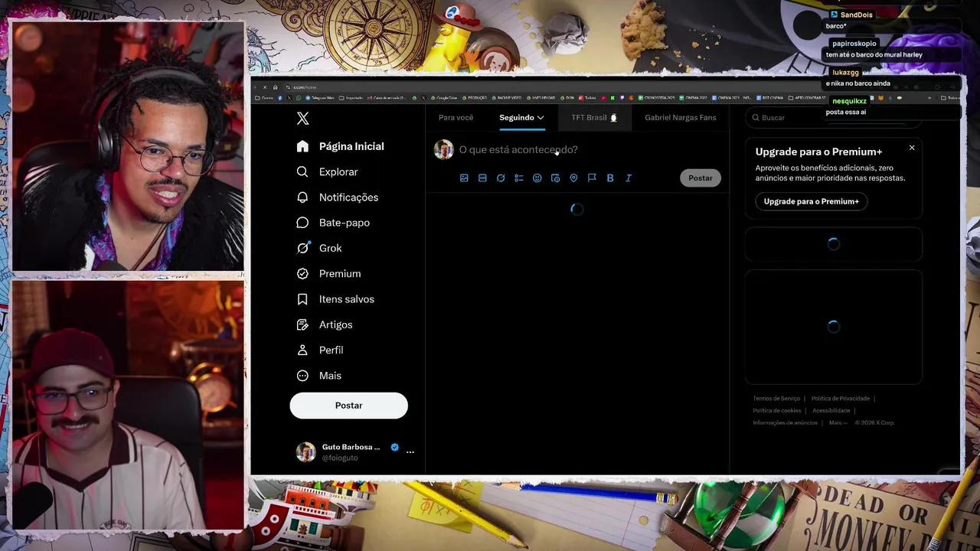Click the search magnifier icon
This screenshot has height=551, width=980.
tap(756, 118)
